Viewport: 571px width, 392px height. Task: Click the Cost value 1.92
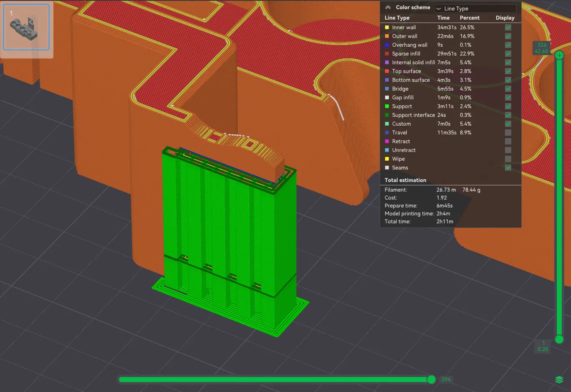click(x=442, y=198)
